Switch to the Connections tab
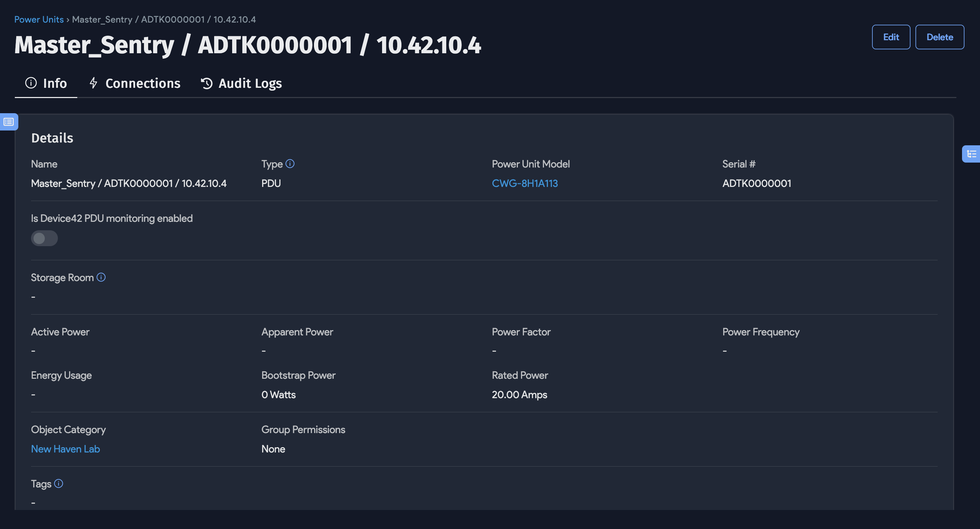 tap(142, 83)
